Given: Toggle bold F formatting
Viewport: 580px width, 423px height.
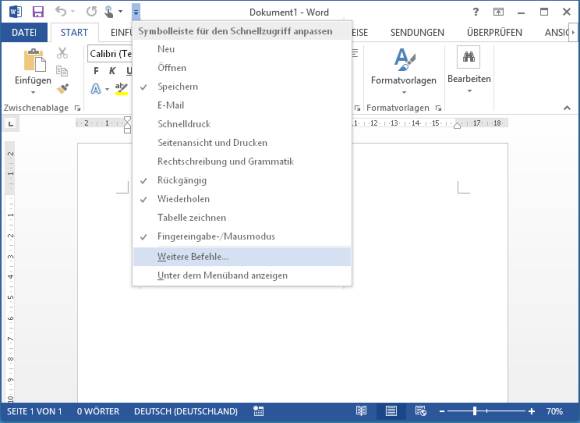Looking at the screenshot, I should pos(96,71).
